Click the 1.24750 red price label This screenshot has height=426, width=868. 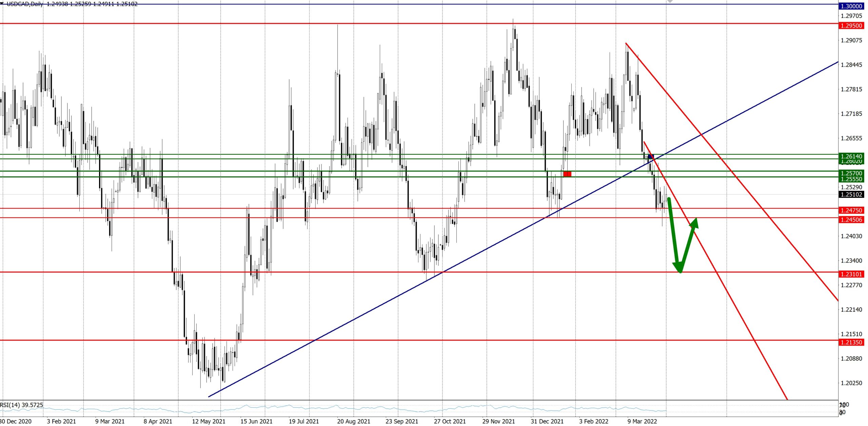click(x=852, y=210)
